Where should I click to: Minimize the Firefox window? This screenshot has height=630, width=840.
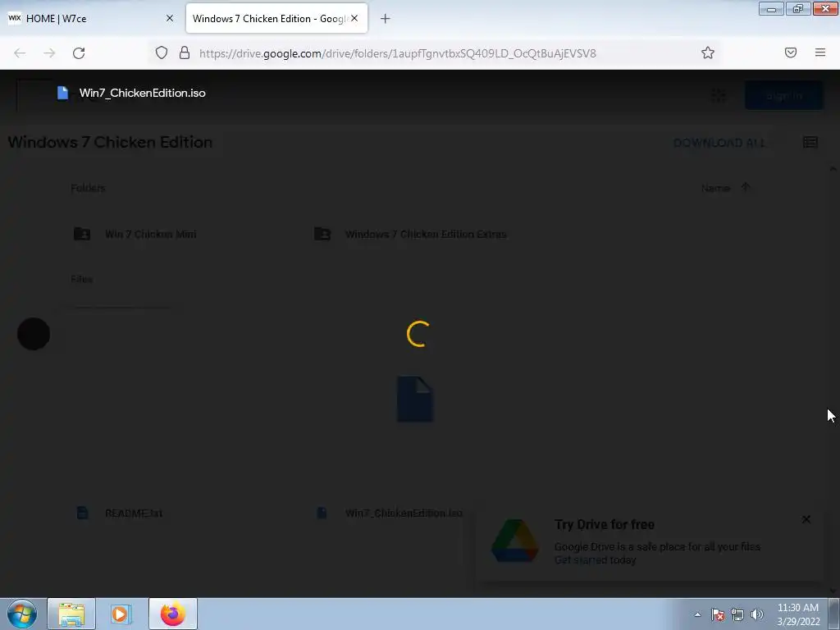click(771, 8)
